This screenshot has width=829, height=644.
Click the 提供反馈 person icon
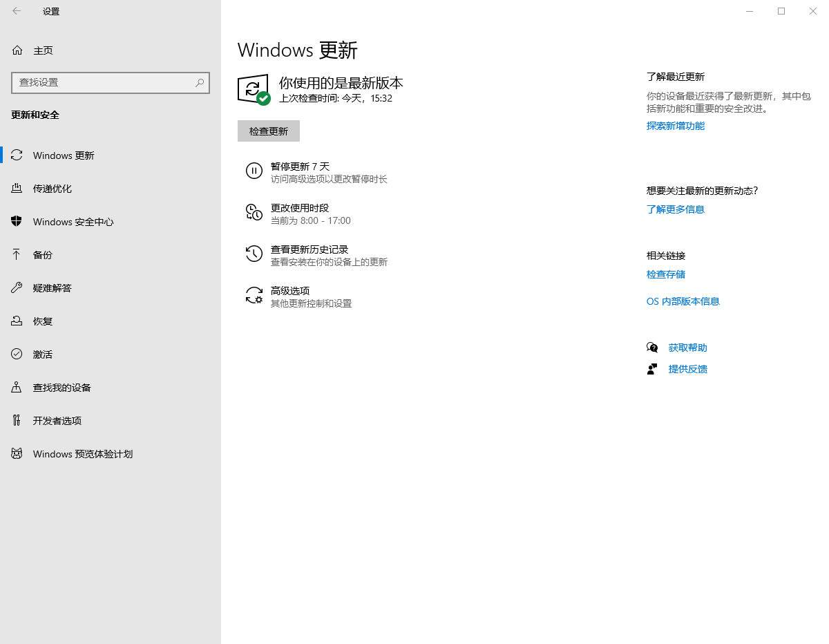(652, 369)
